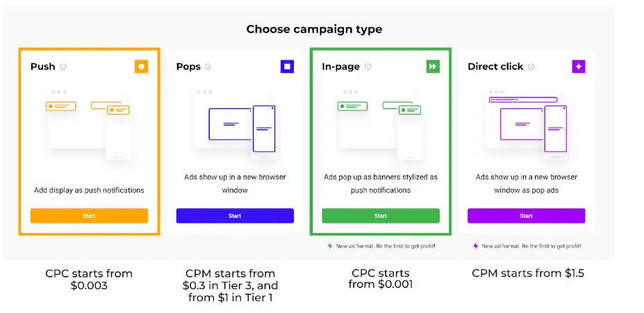
Task: Select the Push notification illustration
Action: tap(89, 124)
